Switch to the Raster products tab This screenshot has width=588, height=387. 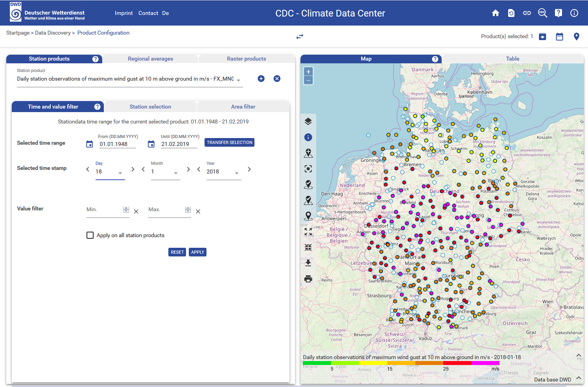[246, 59]
